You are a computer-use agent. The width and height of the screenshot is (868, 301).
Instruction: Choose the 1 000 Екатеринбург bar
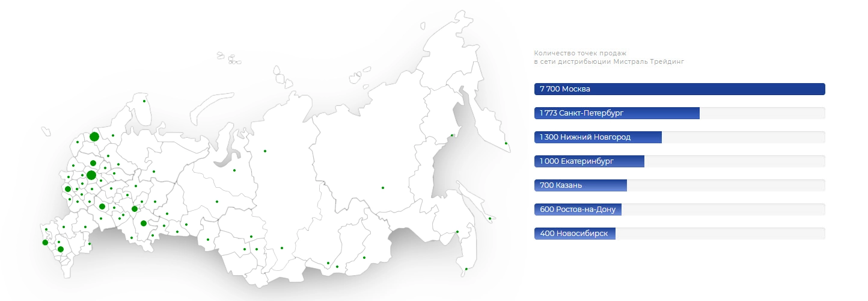[x=589, y=161]
